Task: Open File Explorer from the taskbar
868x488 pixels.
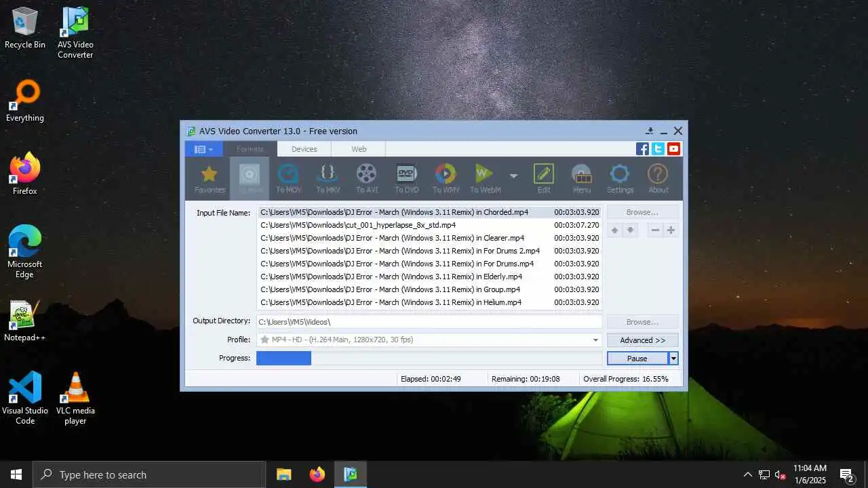Action: tap(283, 474)
